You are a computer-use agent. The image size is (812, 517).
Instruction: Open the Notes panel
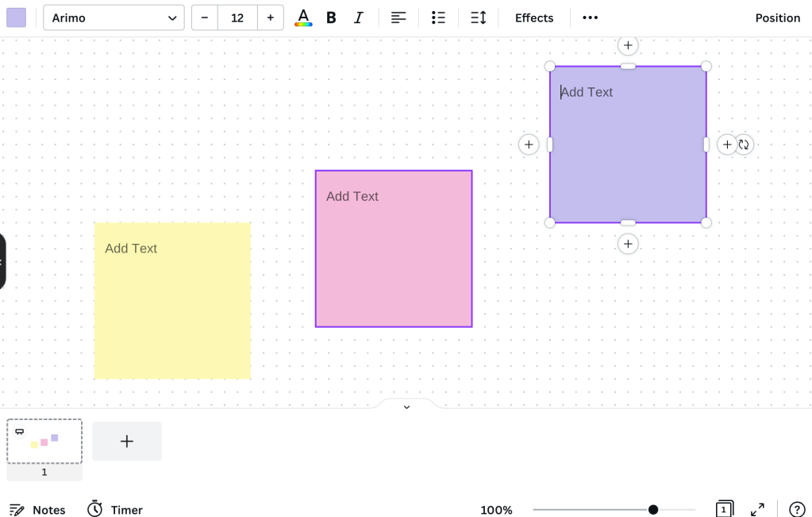pos(37,509)
